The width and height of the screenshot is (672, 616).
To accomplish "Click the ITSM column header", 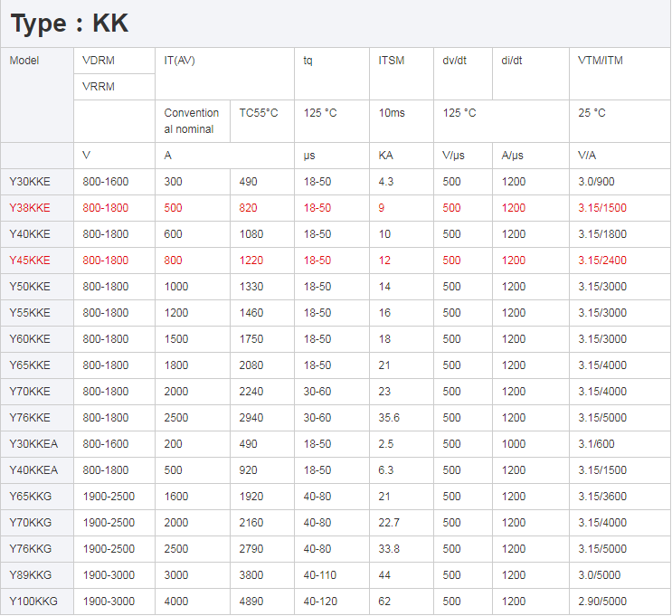I will pyautogui.click(x=392, y=61).
